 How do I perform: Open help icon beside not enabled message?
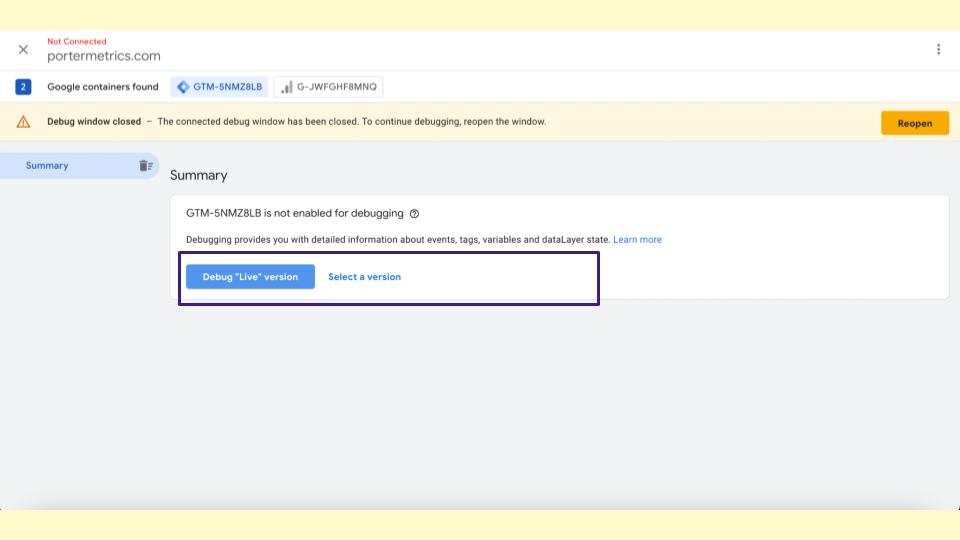pos(414,214)
